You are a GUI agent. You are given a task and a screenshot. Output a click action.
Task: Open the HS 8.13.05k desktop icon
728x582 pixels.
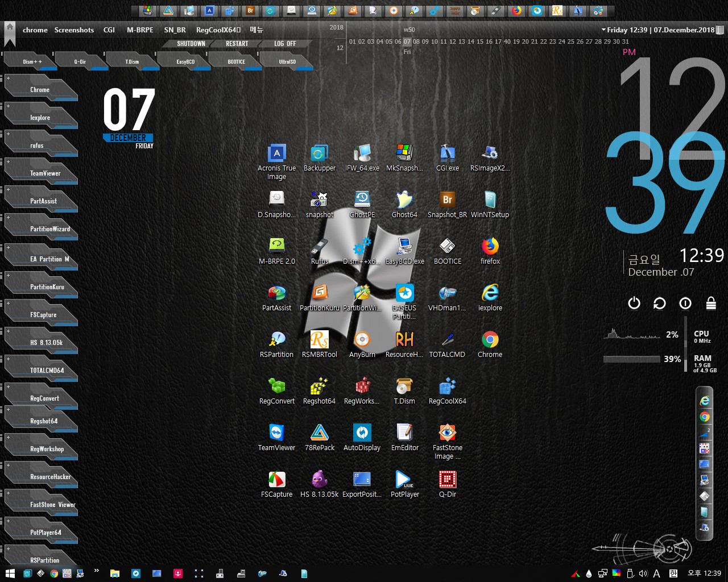(x=320, y=484)
